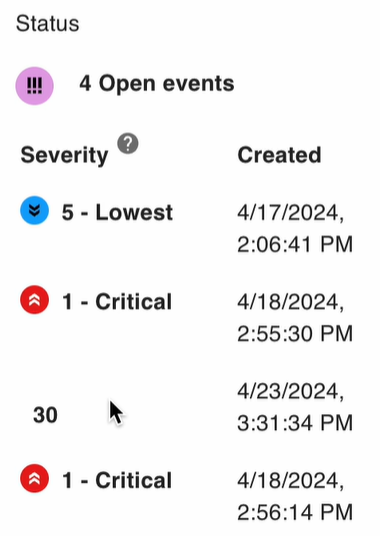This screenshot has height=536, width=380.
Task: Select the bottom 1 - Critical label
Action: click(117, 480)
